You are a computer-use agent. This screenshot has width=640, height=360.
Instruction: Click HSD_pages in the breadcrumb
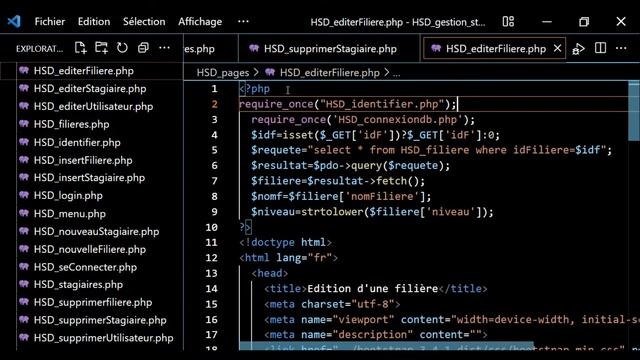(x=222, y=73)
